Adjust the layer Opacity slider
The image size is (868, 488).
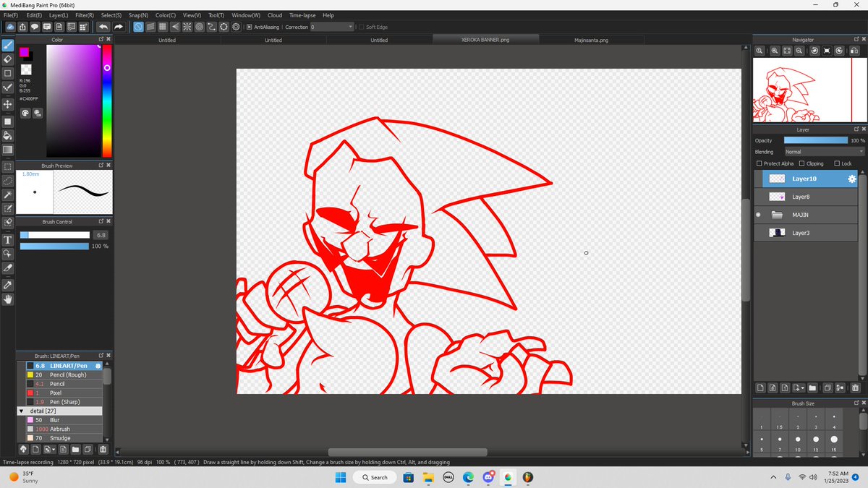pos(815,140)
